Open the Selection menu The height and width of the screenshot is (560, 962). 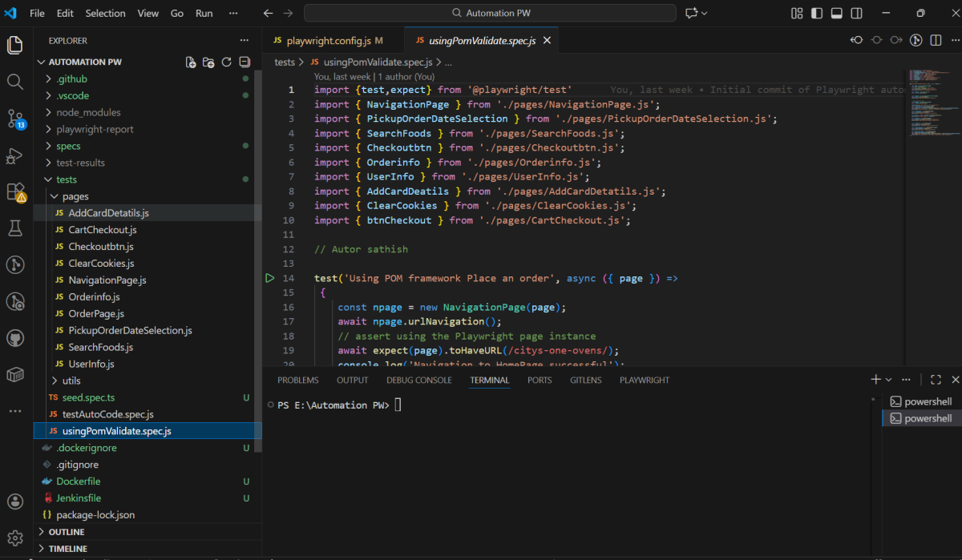105,14
